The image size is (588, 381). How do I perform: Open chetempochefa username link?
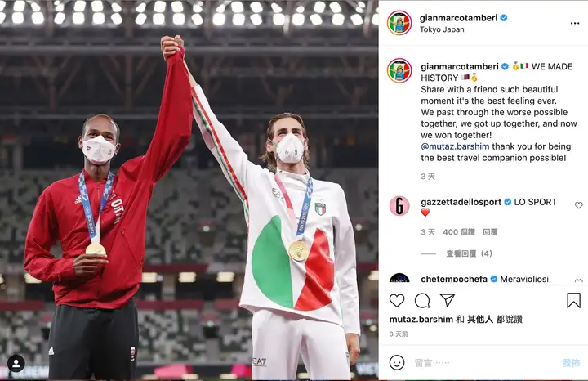(454, 279)
